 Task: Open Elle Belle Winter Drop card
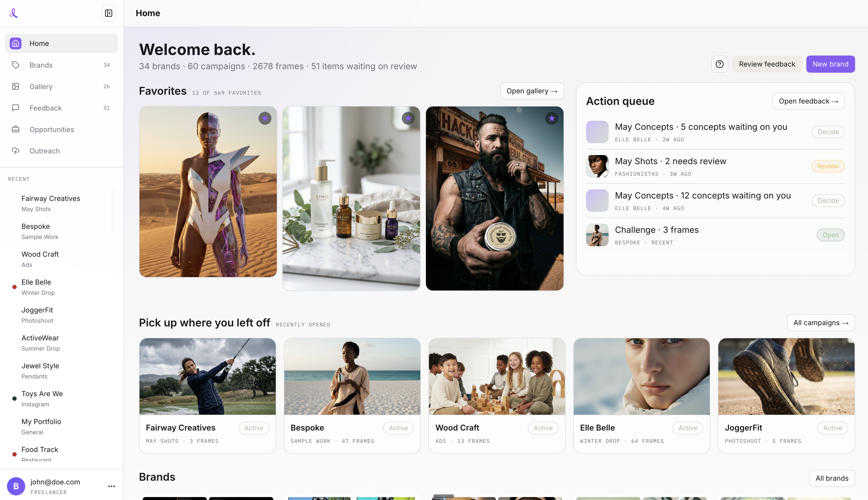pyautogui.click(x=641, y=396)
